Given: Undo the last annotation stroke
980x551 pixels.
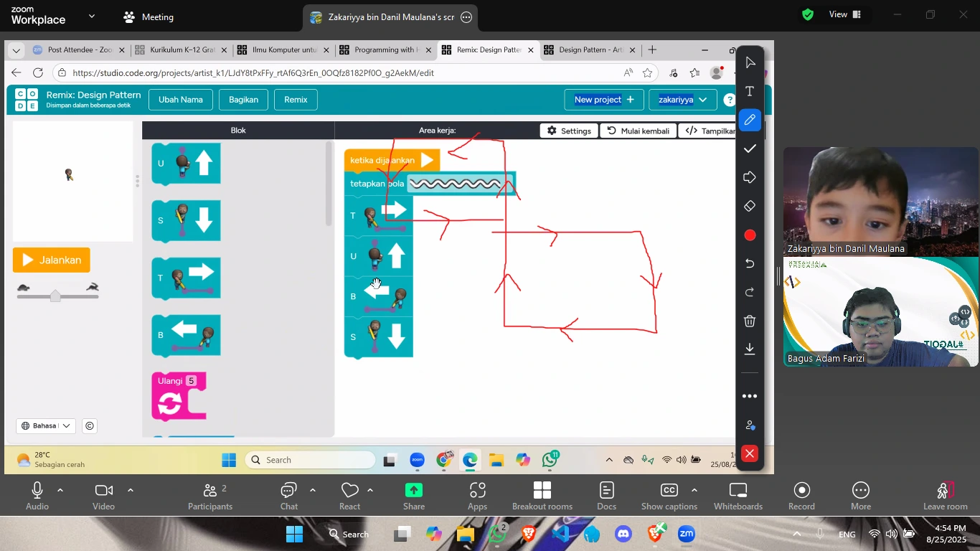Looking at the screenshot, I should tap(749, 263).
